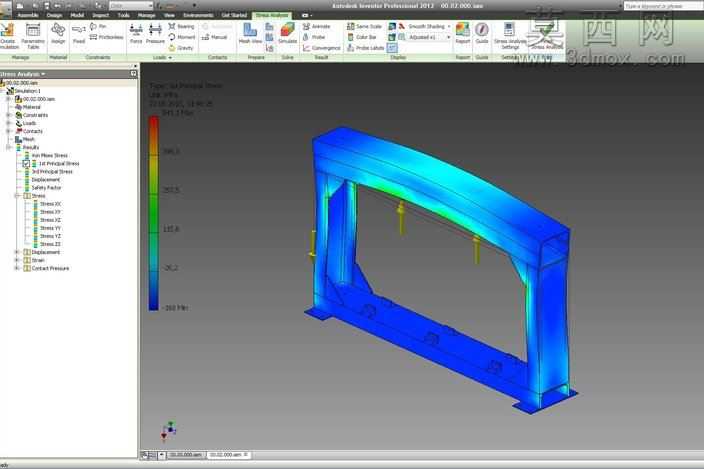Click the view axis triad indicator
Viewport: 704px width, 469px height.
(x=168, y=431)
